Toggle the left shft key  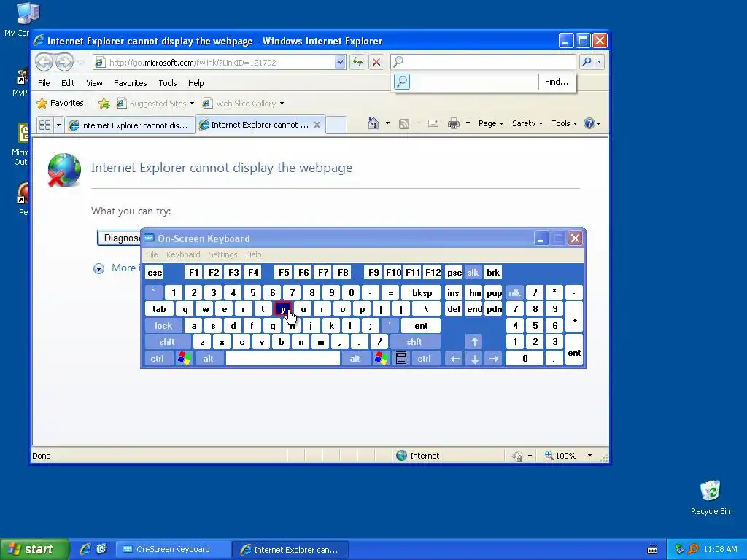(167, 341)
